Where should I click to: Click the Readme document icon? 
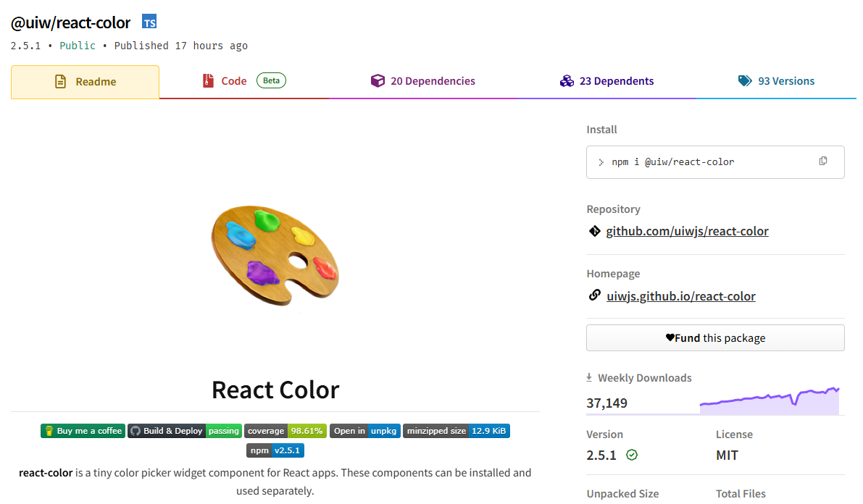(x=61, y=81)
